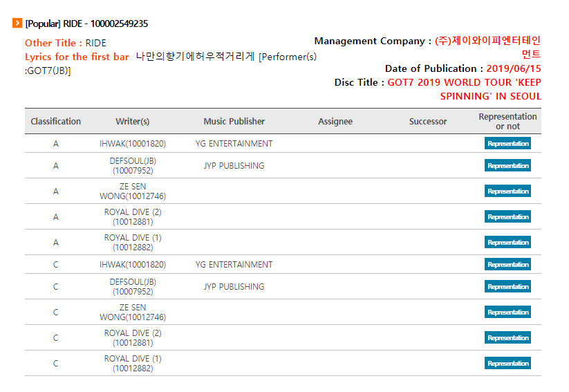Click writer ROYAL DIVE (1) in classification A row

point(133,242)
